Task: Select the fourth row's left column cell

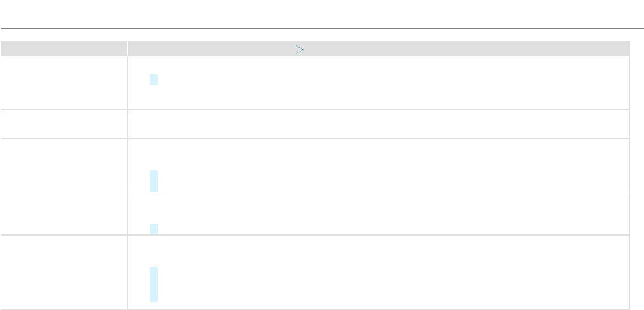Action: [64, 213]
